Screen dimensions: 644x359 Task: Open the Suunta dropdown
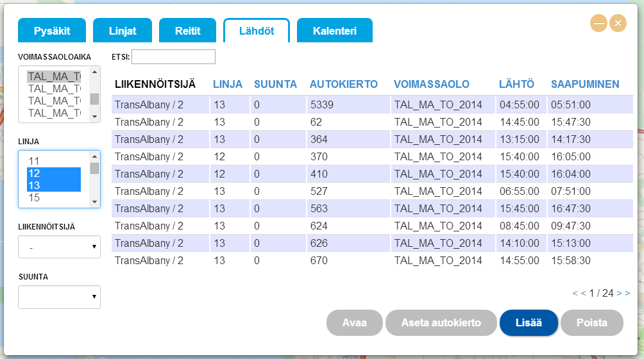(x=59, y=297)
